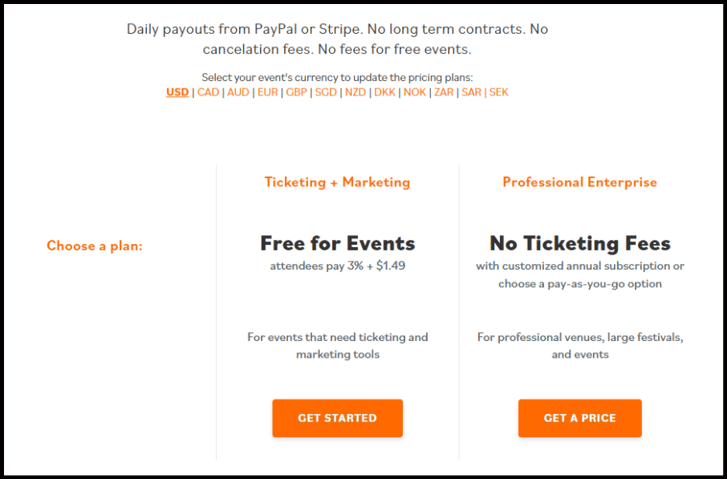Pick NZD from the currency list

tap(355, 92)
